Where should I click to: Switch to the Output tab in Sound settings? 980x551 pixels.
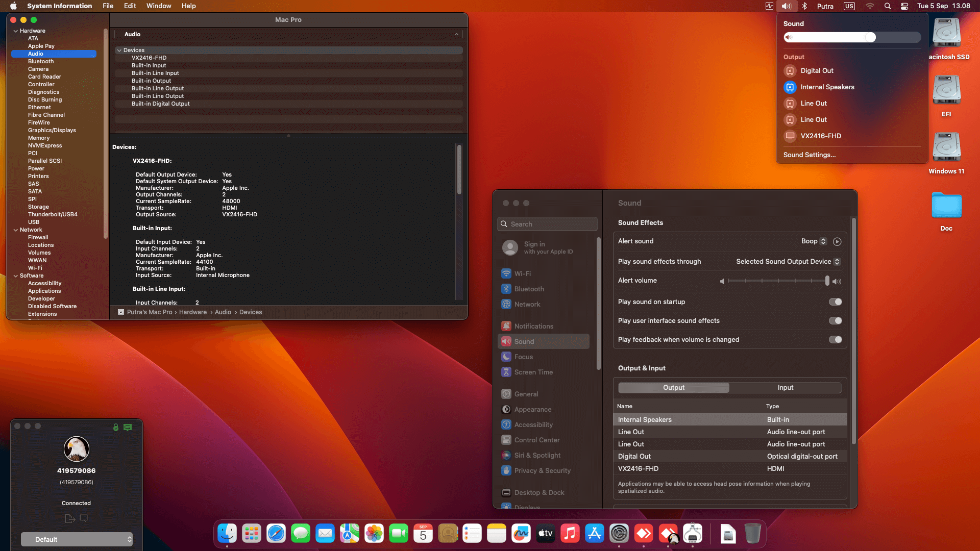[x=674, y=388]
